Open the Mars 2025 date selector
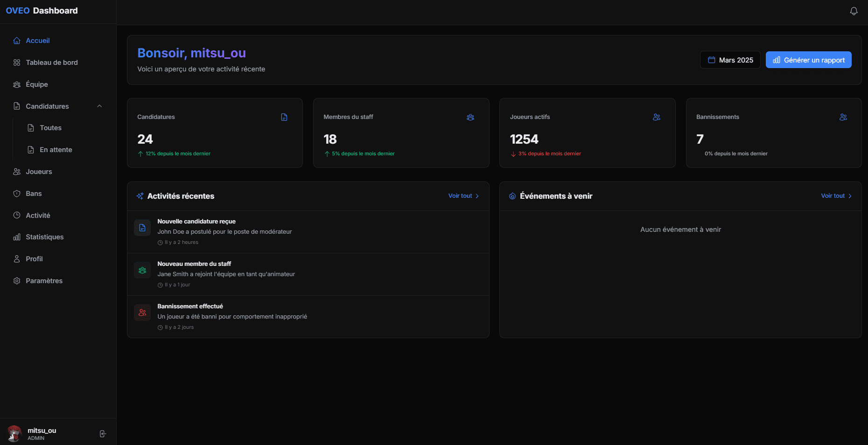This screenshot has height=445, width=868. click(730, 60)
